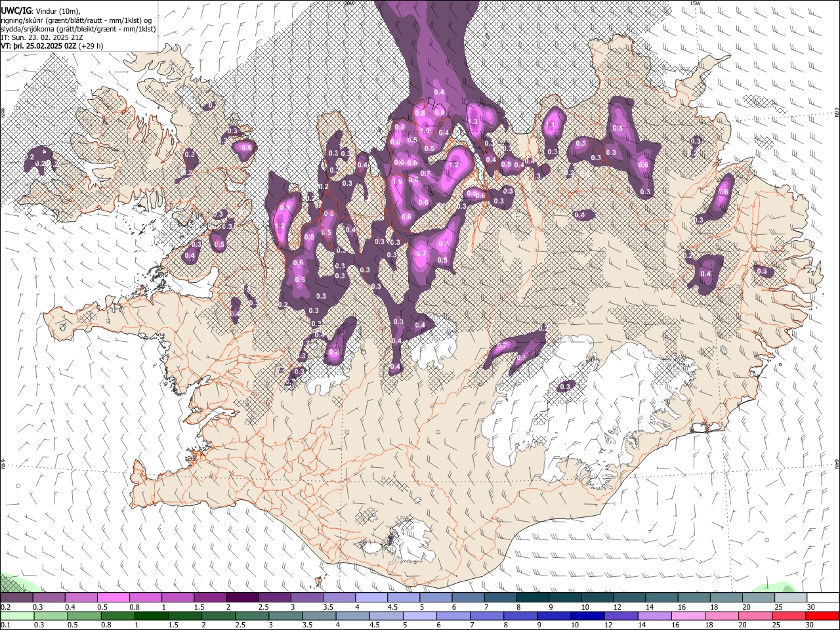Select the 0.3 mauve swatch in upper legend row
Screen dimensions: 840x630
pos(49,598)
